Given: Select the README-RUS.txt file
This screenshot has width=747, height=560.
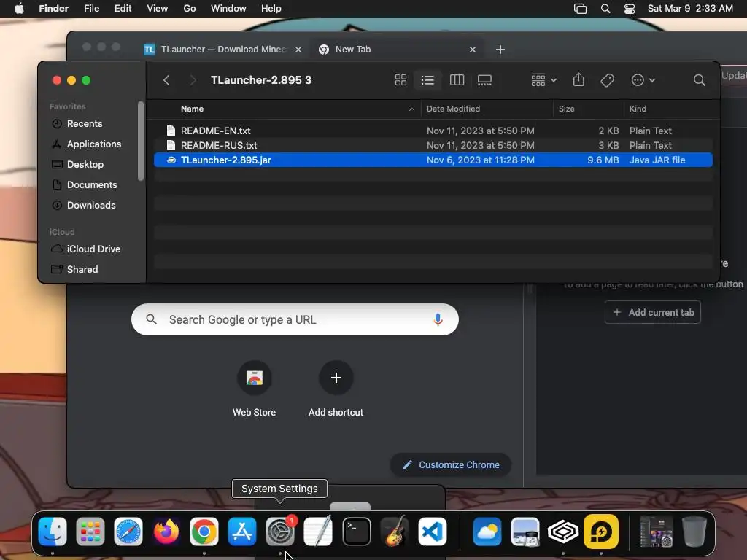Looking at the screenshot, I should [433, 145].
